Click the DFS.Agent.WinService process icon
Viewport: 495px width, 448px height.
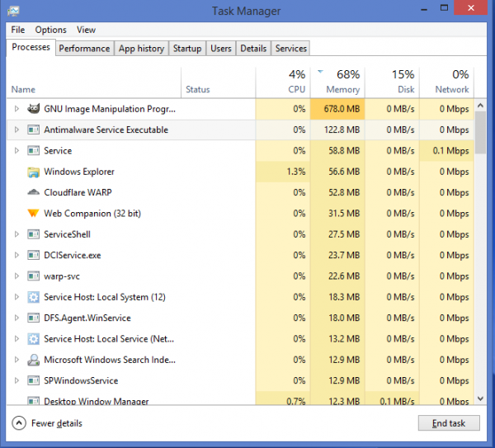33,318
